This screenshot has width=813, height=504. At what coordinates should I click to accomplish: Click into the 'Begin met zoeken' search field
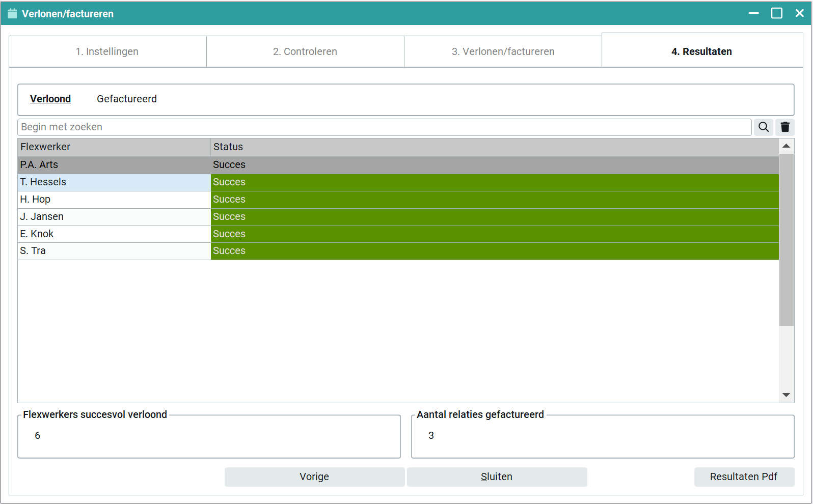click(384, 127)
